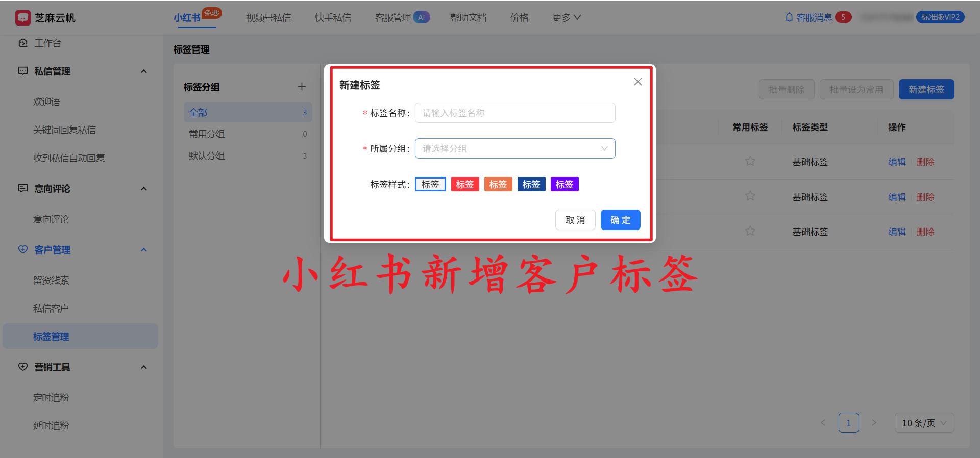Focus the 标签名称 input field
This screenshot has height=458, width=980.
(515, 113)
